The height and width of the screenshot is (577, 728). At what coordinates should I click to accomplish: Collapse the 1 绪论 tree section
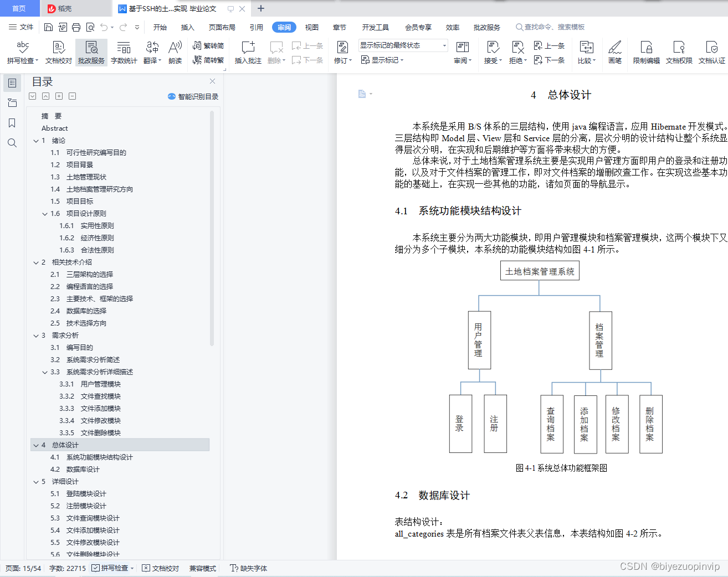tap(36, 141)
